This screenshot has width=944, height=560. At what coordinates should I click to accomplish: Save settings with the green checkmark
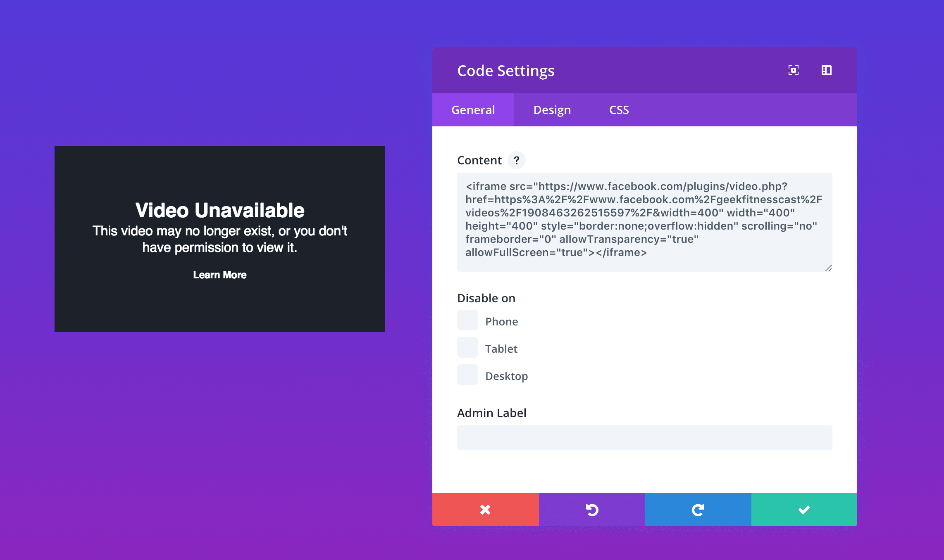(x=804, y=510)
